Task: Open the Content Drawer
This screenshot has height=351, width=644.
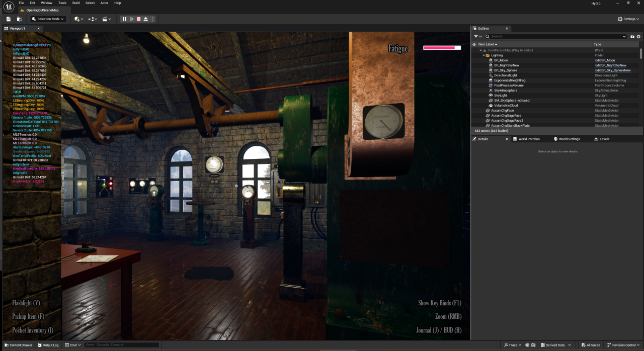Action: [18, 345]
